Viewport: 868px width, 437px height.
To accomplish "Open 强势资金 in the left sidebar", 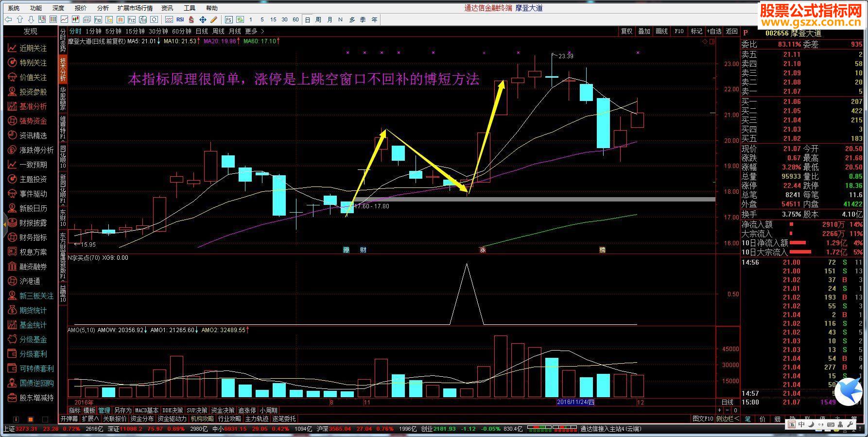I will point(28,121).
